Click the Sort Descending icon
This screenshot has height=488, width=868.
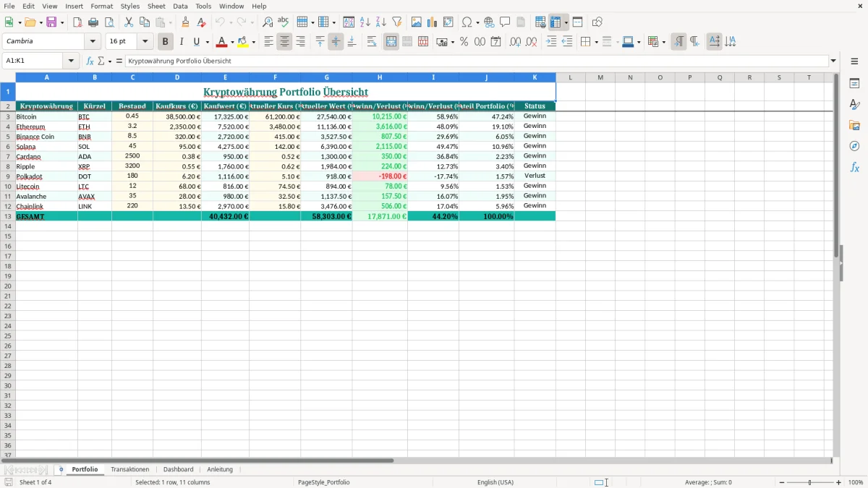380,22
